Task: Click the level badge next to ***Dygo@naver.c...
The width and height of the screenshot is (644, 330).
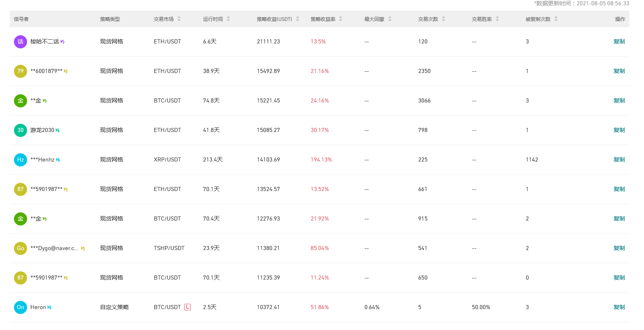Action: [x=83, y=248]
